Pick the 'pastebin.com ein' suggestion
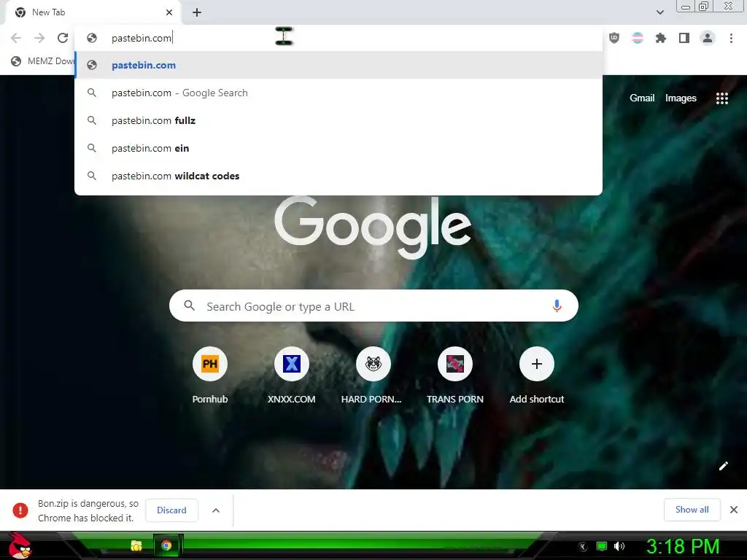This screenshot has height=560, width=747. pyautogui.click(x=338, y=148)
